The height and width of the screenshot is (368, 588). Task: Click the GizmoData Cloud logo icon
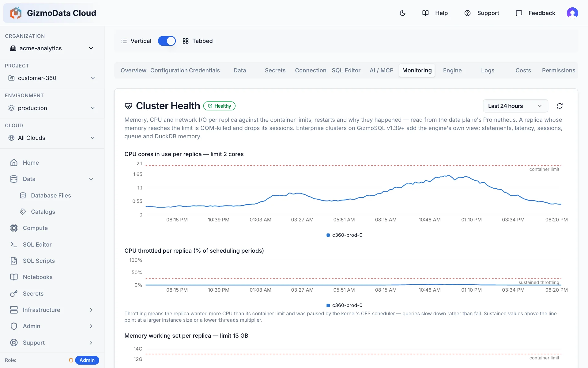point(16,13)
